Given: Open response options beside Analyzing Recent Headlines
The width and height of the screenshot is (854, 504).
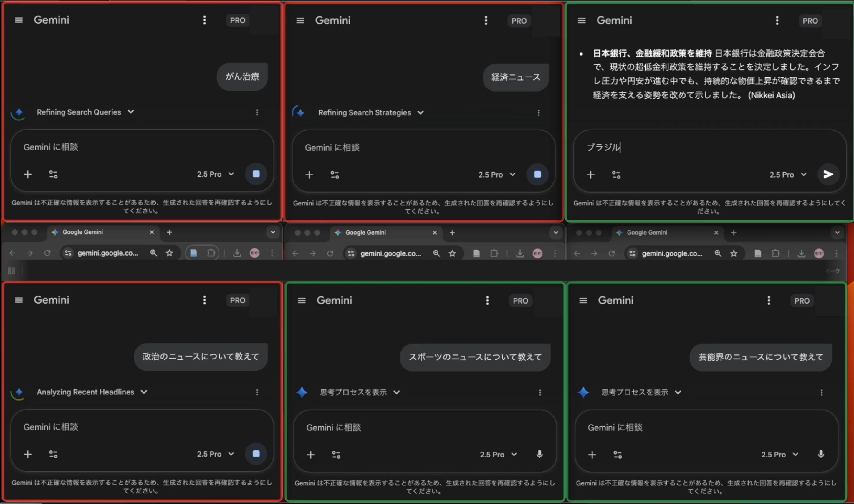Looking at the screenshot, I should pos(257,392).
